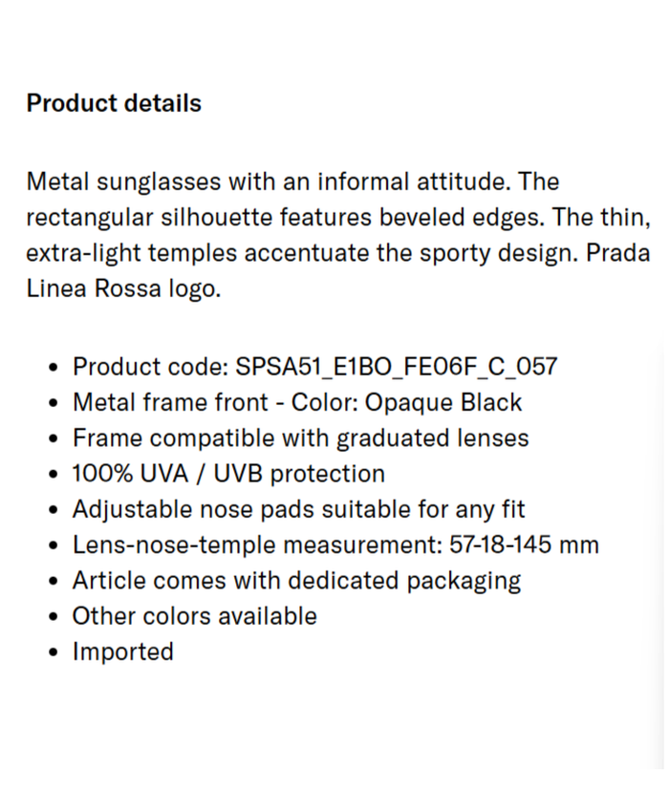This screenshot has width=669, height=812.
Task: Select the product code SPSA51_E1BO_FE06F_C_057
Action: [396, 367]
